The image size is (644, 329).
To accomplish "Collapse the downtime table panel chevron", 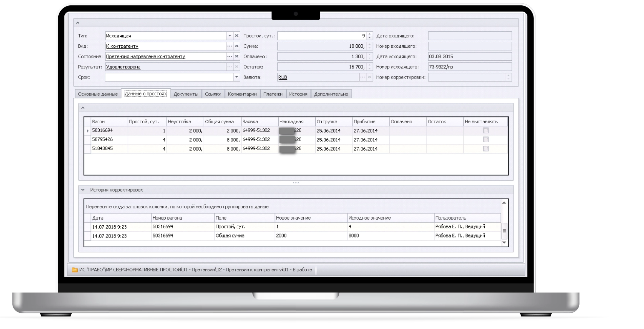I will click(x=83, y=108).
